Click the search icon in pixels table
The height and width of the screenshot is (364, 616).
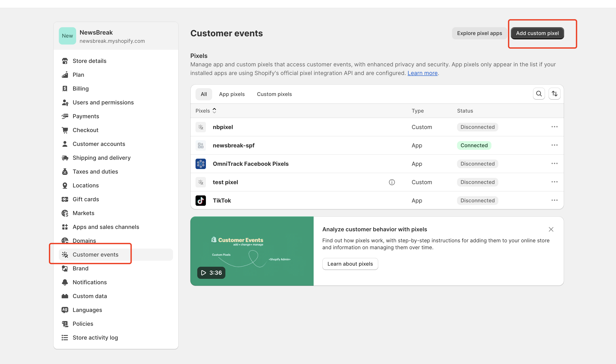[539, 94]
